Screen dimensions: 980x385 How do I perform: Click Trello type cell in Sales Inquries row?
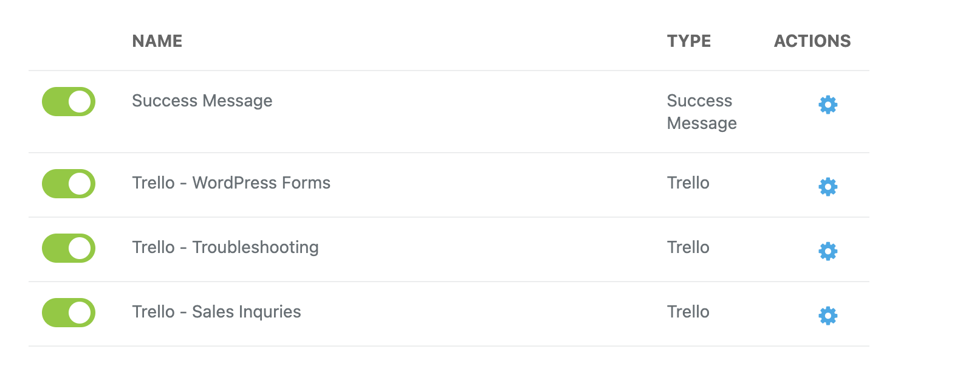[x=688, y=312]
